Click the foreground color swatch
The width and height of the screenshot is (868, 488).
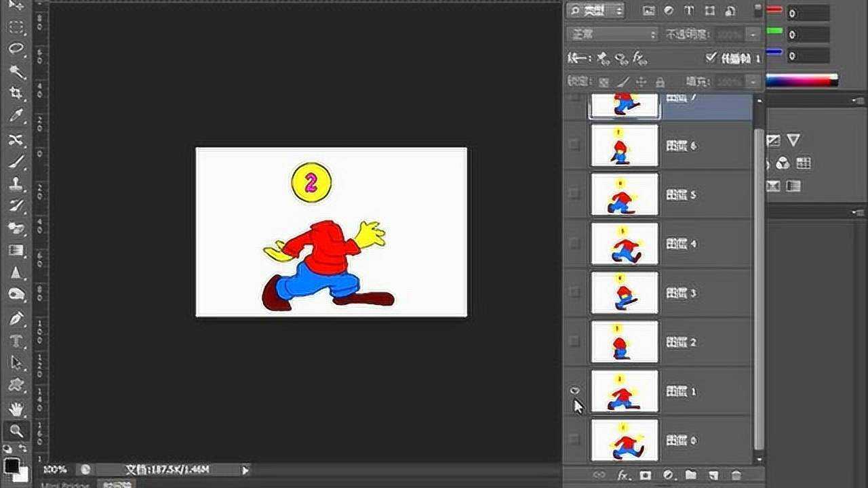pos(12,466)
